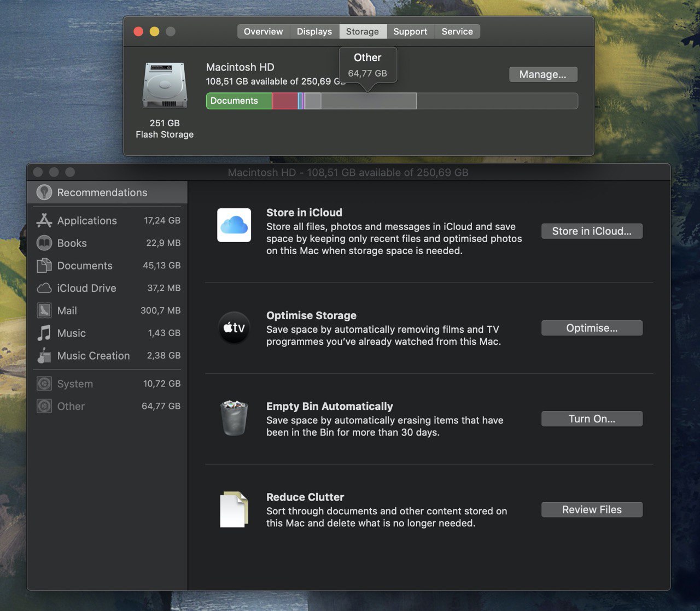Click the gray Other segment of storage bar
The image size is (700, 611).
pos(369,101)
